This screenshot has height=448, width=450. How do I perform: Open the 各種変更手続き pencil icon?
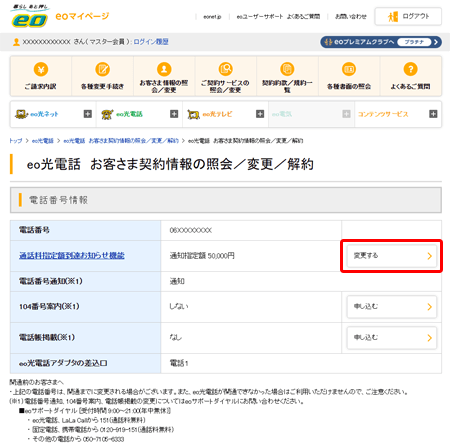pos(102,69)
